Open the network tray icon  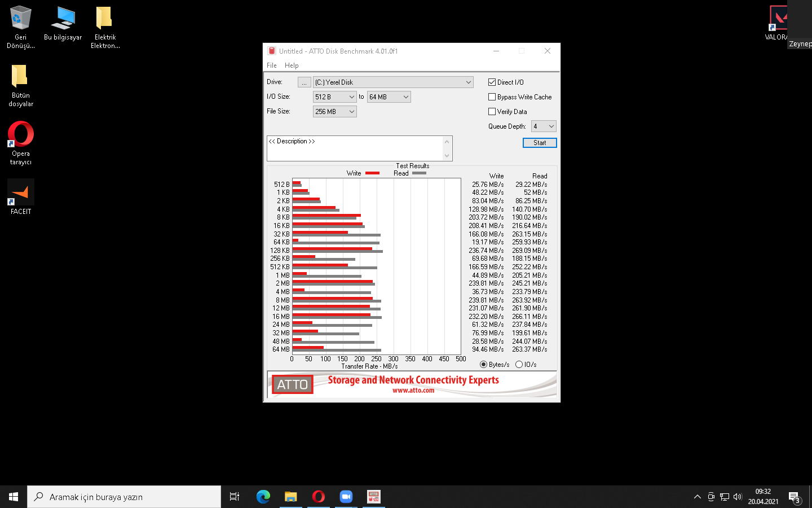(725, 497)
